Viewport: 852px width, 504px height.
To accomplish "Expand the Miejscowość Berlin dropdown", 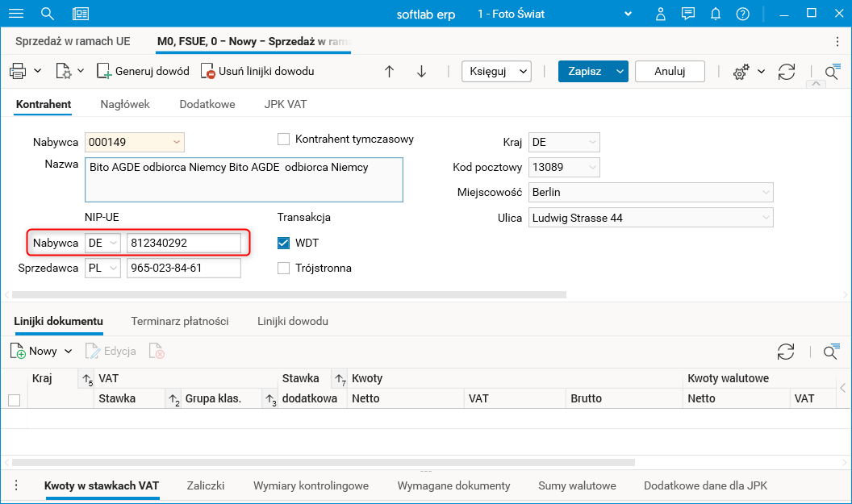I will pos(765,193).
